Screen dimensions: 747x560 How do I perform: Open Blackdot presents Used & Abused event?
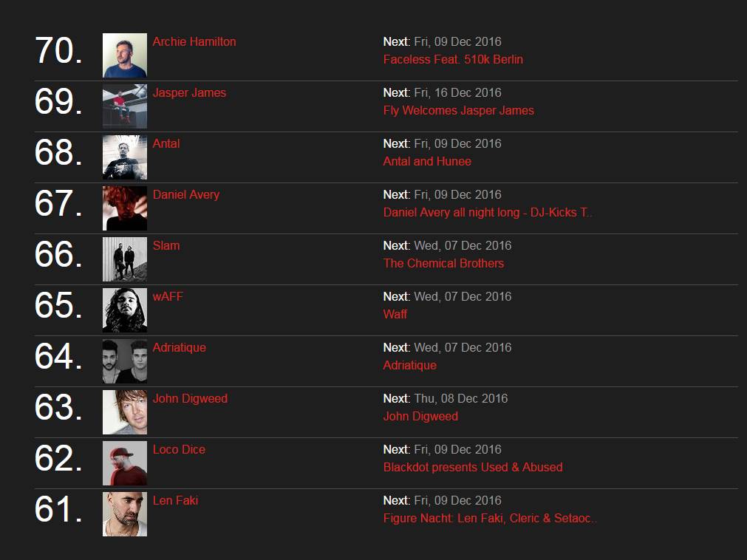[473, 468]
